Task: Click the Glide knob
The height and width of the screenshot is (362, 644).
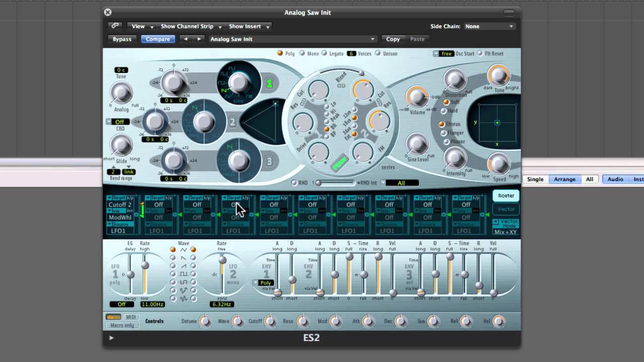Action: [121, 146]
